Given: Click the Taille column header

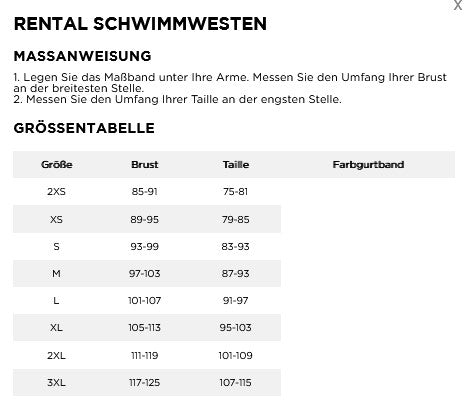Looking at the screenshot, I should (x=236, y=165).
